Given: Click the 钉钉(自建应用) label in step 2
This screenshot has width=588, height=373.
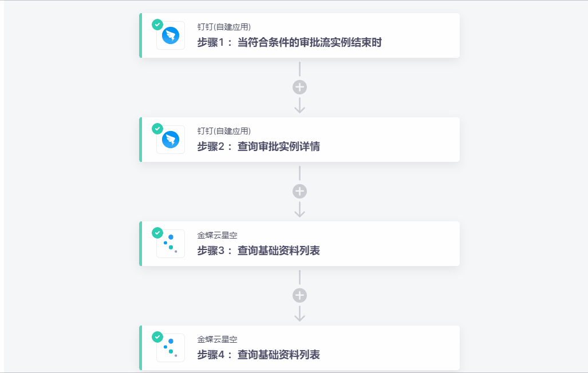Looking at the screenshot, I should (224, 131).
